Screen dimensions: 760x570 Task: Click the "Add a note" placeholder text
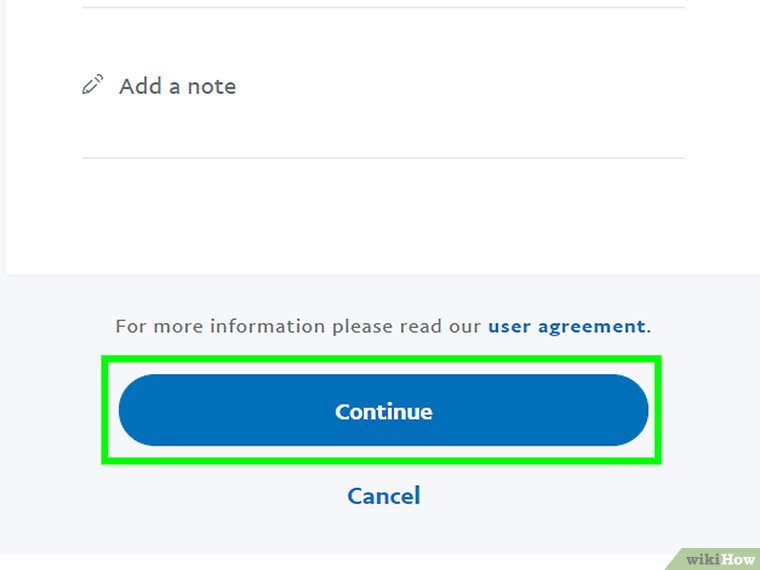(x=178, y=86)
